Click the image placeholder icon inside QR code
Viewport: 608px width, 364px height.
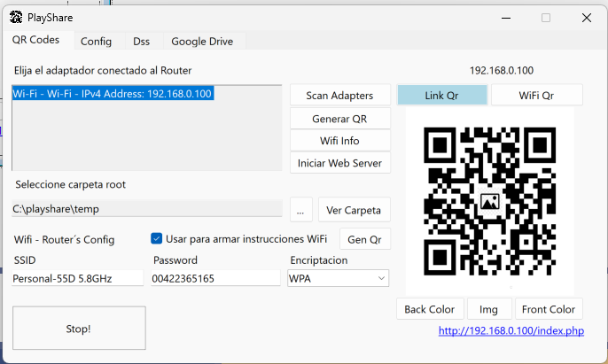pos(490,202)
